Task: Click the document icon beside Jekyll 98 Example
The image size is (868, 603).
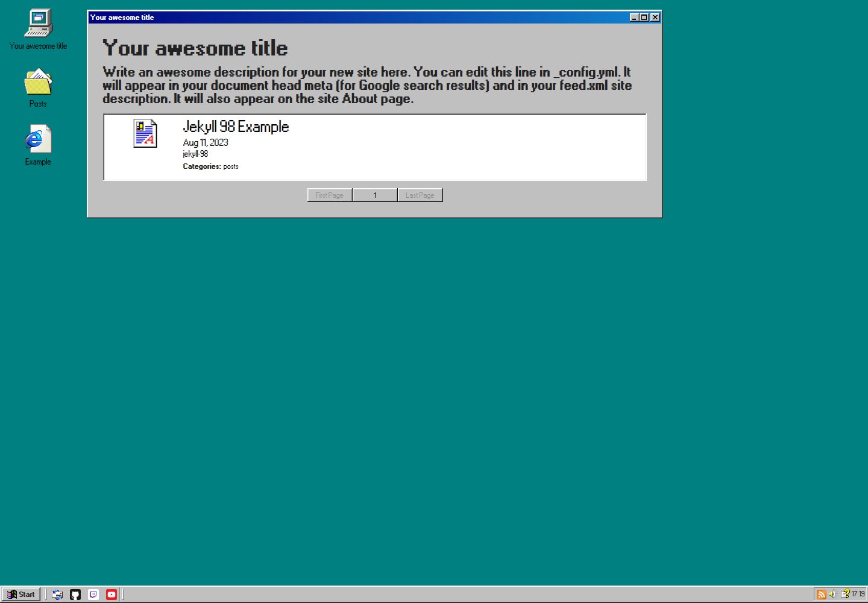Action: 145,133
